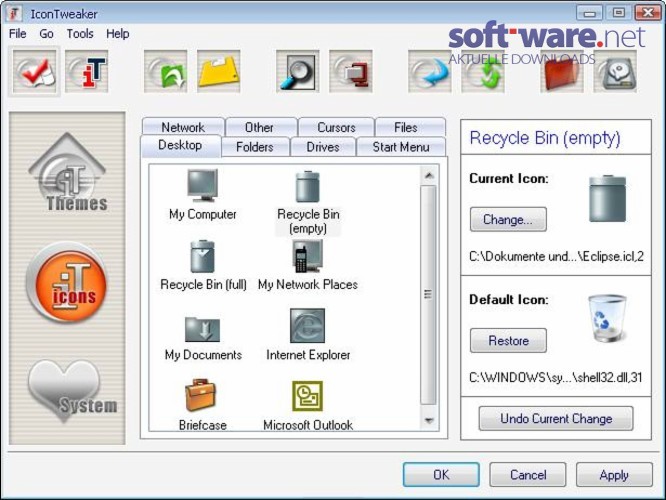
Task: Select the Desktop tab
Action: [x=180, y=145]
